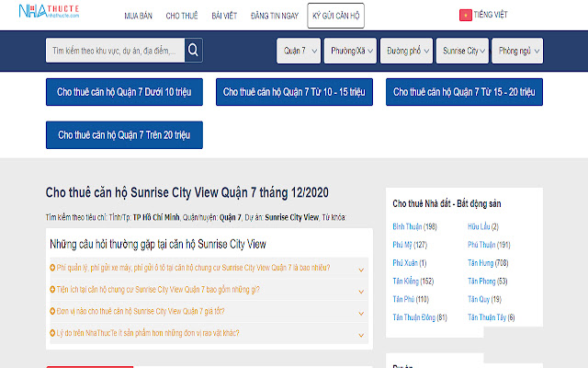
Task: Open the Tân Quy (19) link
Action: 484,299
